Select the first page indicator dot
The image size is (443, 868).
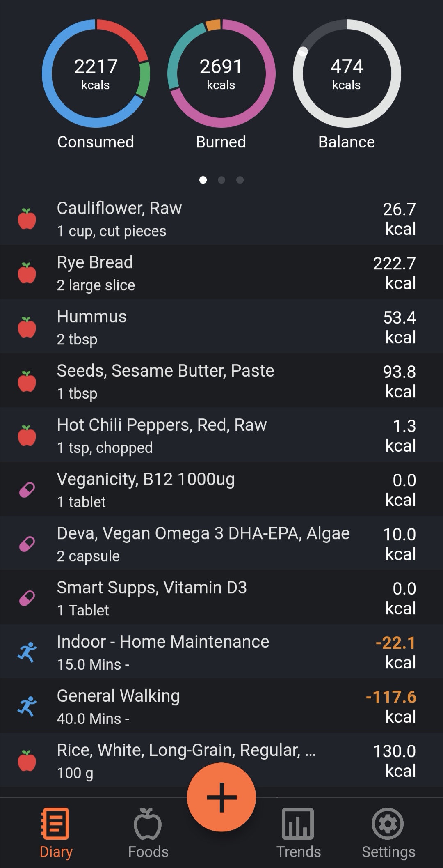click(x=203, y=180)
